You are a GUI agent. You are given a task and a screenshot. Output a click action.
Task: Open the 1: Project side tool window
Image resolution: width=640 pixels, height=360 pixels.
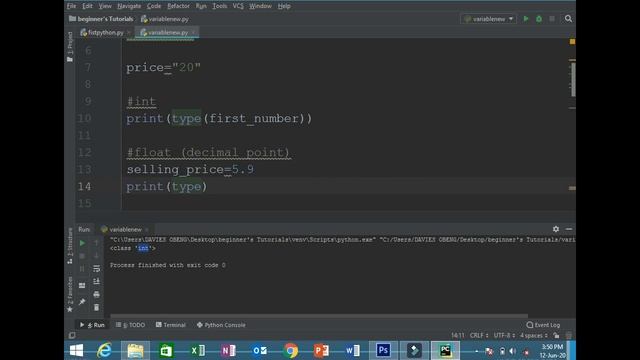point(70,47)
